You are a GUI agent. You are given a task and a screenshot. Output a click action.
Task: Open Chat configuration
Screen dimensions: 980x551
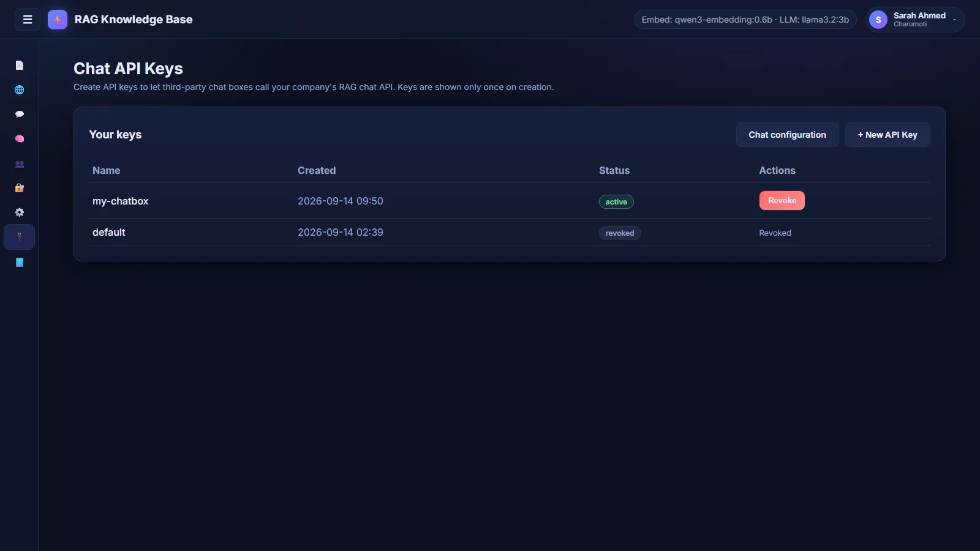[x=787, y=135]
